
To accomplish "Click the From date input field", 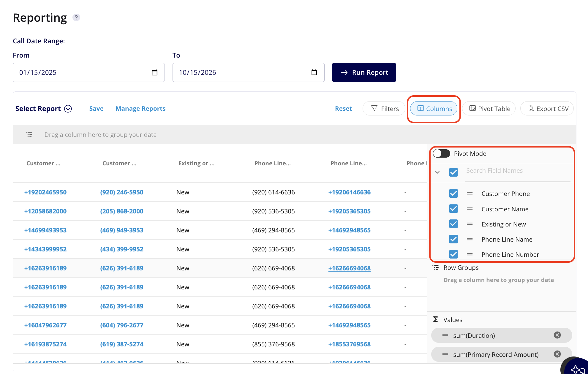I will pyautogui.click(x=89, y=72).
